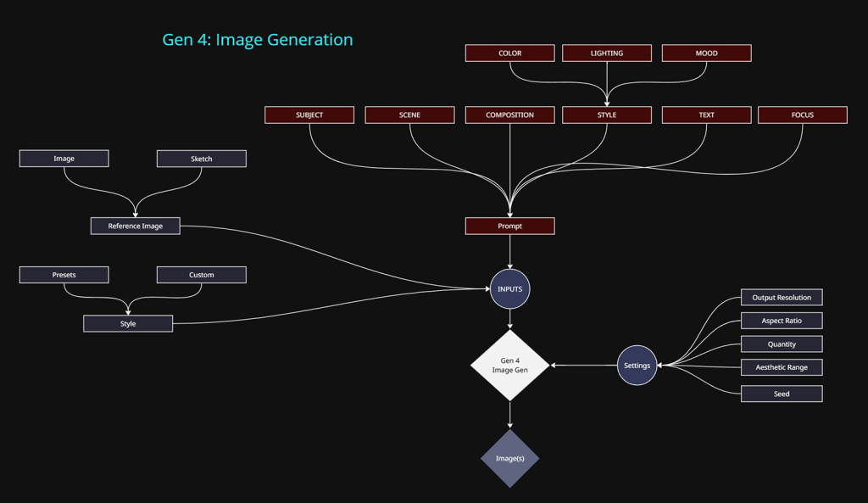This screenshot has height=503, width=868.
Task: Click the MOOD node box
Action: tap(706, 53)
